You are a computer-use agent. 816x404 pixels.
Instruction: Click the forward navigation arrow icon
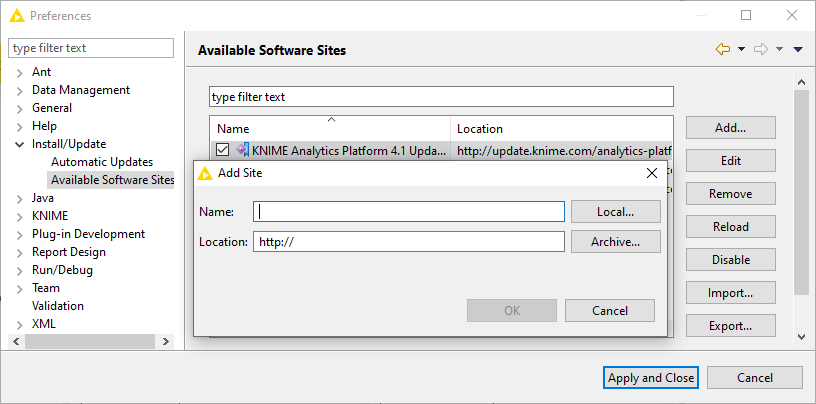point(761,49)
